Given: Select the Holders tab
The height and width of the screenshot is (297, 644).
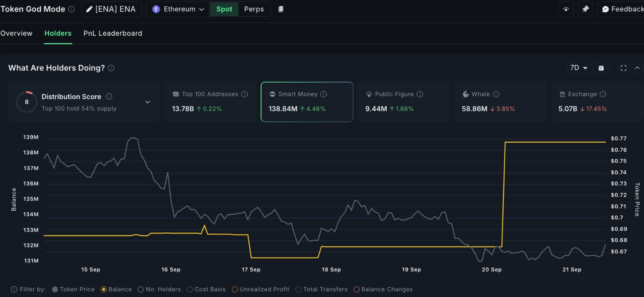Looking at the screenshot, I should point(58,33).
